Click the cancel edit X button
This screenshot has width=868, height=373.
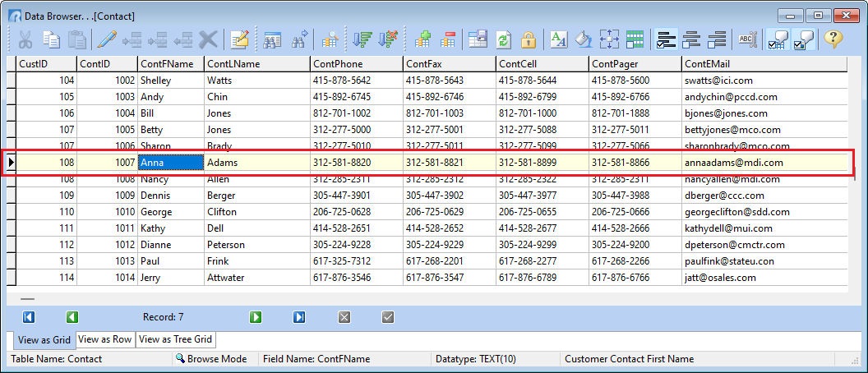pyautogui.click(x=344, y=317)
